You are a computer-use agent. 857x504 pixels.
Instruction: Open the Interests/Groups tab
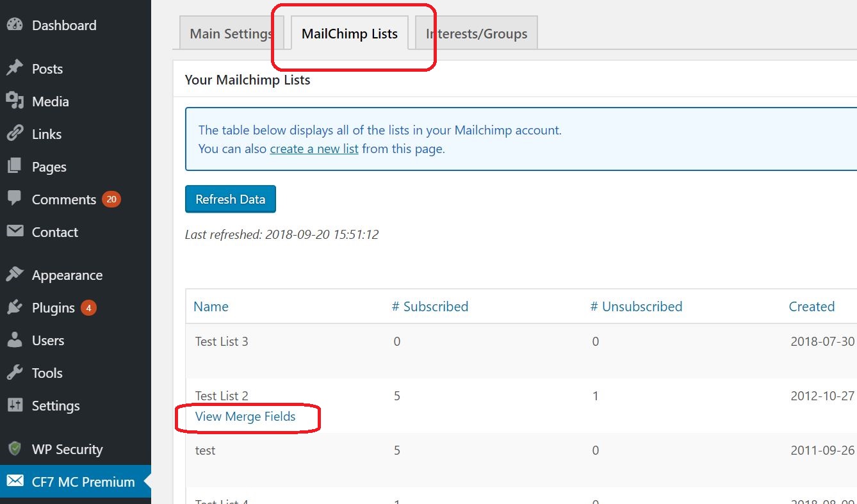click(476, 33)
